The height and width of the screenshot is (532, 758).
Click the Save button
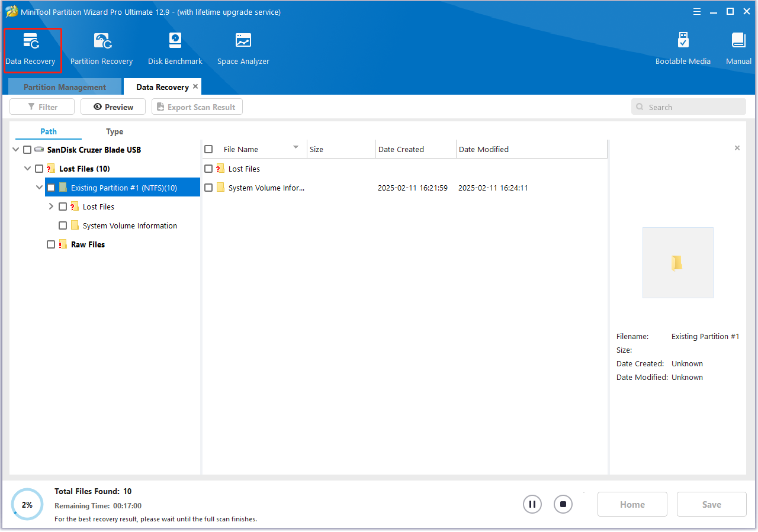point(712,504)
